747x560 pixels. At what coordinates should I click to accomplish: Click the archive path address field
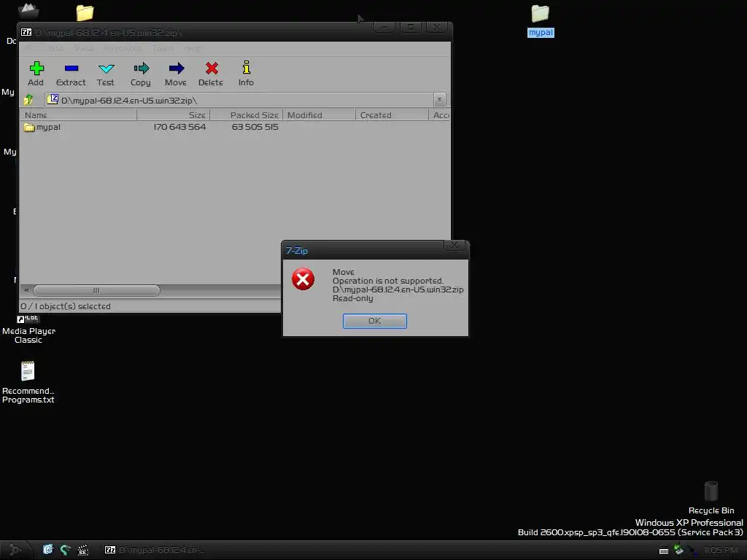pyautogui.click(x=239, y=100)
